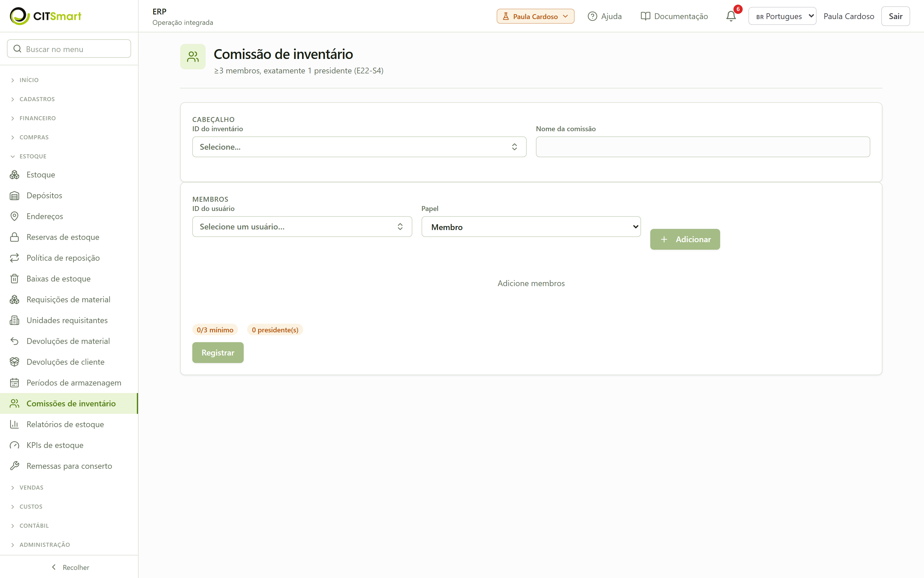The image size is (924, 578).
Task: Go to Unidades requisitantes
Action: click(69, 320)
